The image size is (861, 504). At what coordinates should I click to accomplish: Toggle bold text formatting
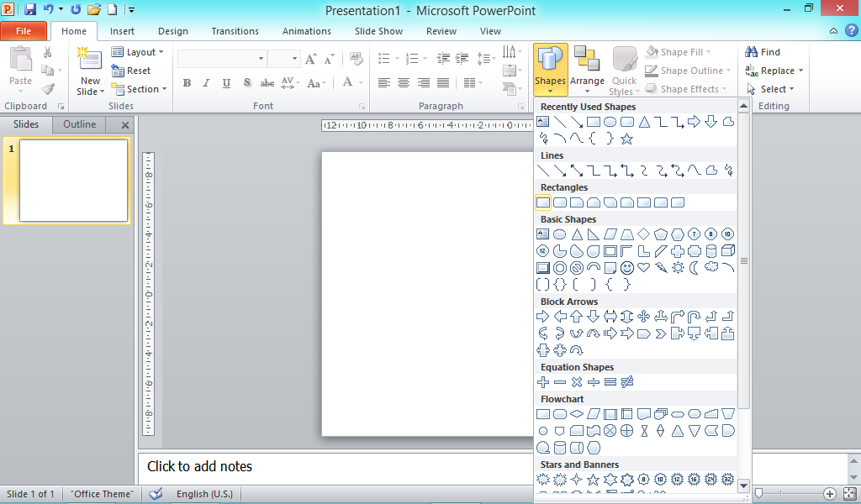187,83
